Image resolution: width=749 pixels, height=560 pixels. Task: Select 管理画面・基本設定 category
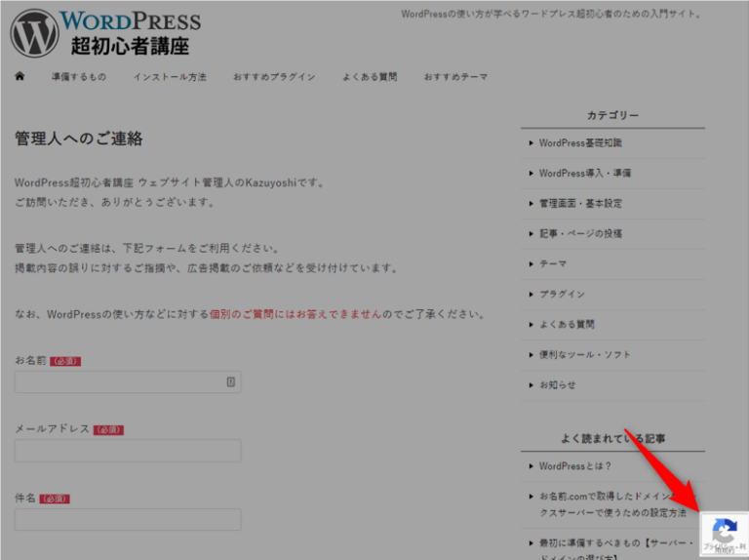[580, 204]
